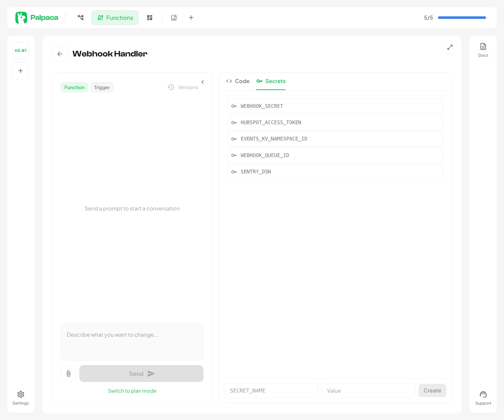Click the back arrow beside Webhook Handler

60,54
